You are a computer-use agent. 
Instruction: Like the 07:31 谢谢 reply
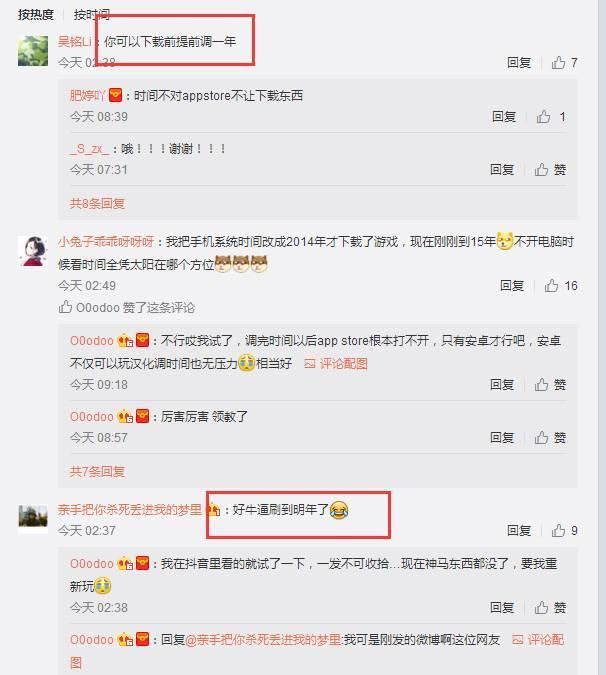click(x=550, y=170)
